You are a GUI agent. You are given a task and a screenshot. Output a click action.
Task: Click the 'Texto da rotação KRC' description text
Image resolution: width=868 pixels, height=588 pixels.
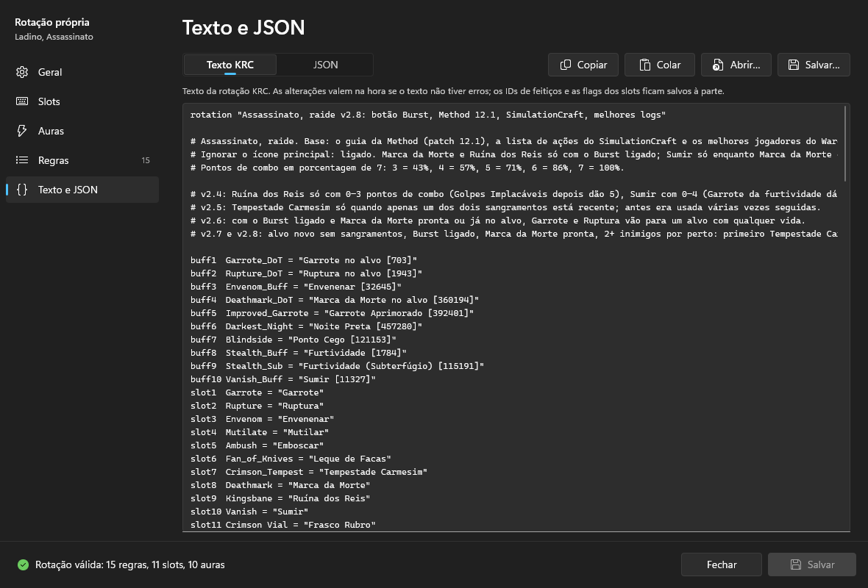[453, 91]
